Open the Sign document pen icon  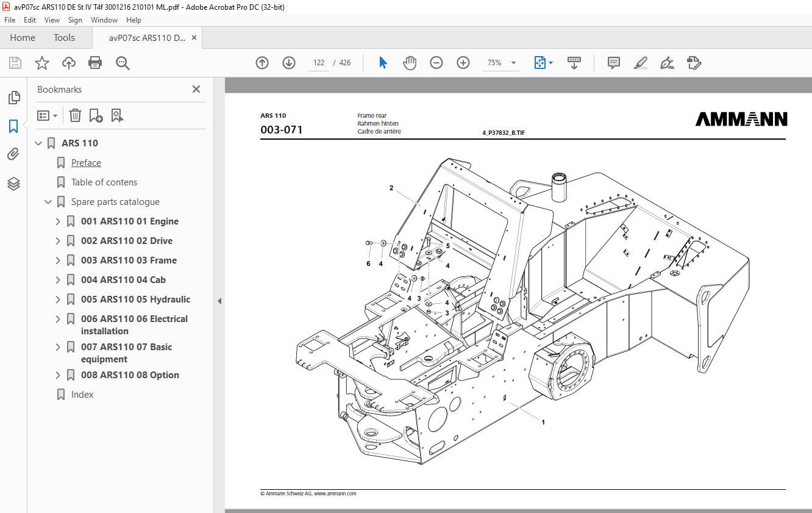[x=667, y=63]
